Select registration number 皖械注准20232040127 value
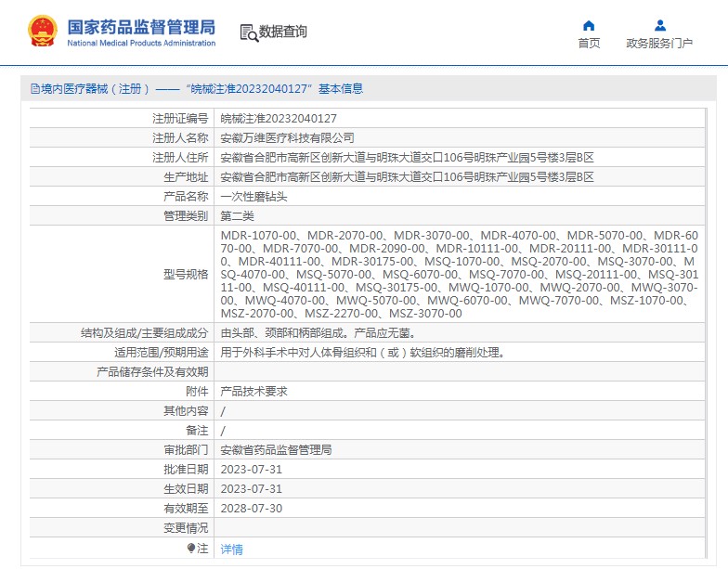This screenshot has width=728, height=569. [279, 119]
